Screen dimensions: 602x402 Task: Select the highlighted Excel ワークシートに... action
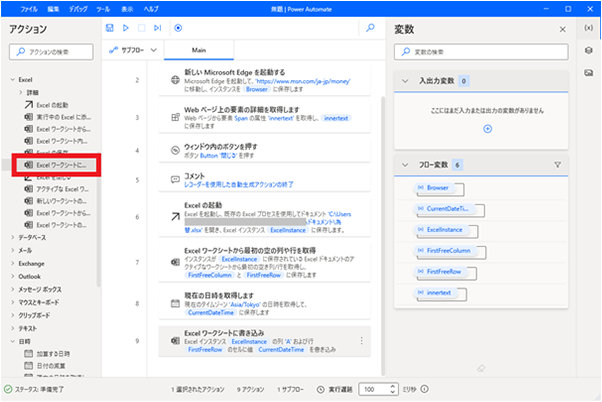click(x=55, y=165)
